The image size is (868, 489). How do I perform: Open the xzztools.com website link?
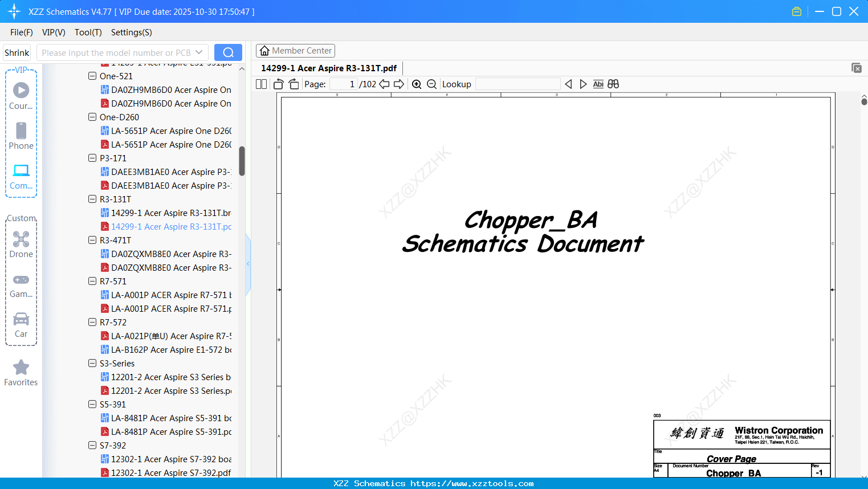click(472, 483)
